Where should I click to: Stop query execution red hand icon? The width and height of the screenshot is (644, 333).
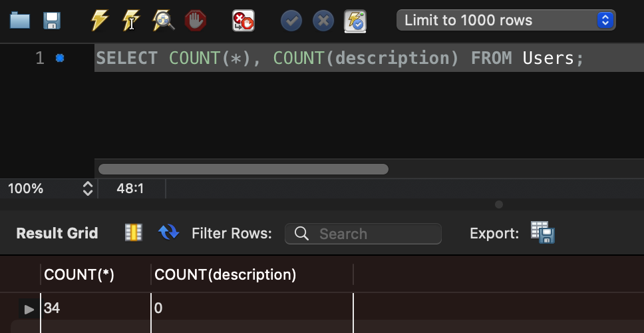click(195, 21)
